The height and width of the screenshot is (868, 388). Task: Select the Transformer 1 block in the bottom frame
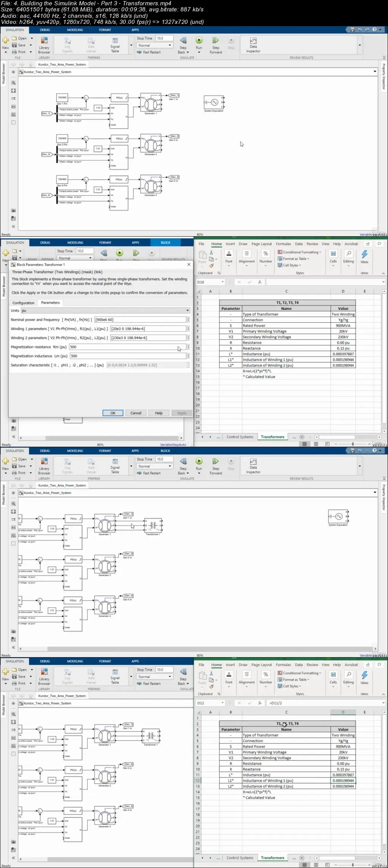coord(151,736)
